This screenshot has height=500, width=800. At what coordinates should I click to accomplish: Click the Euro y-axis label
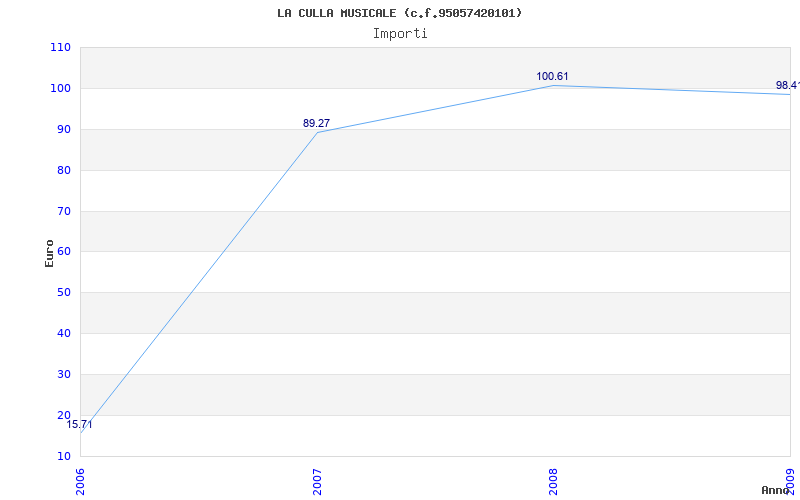[x=49, y=252]
